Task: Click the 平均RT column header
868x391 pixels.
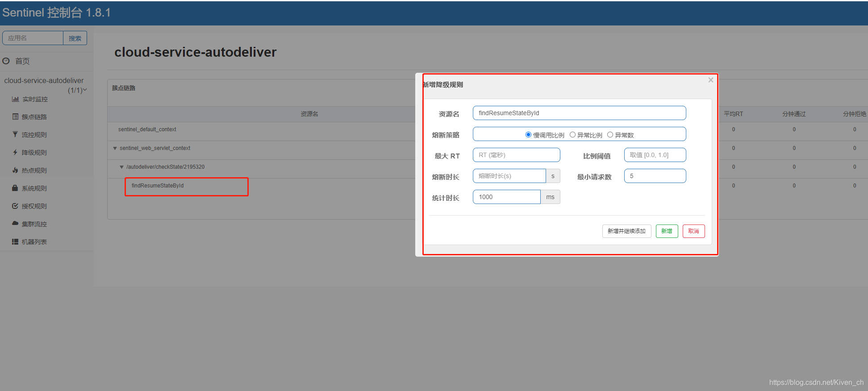Action: coord(733,114)
